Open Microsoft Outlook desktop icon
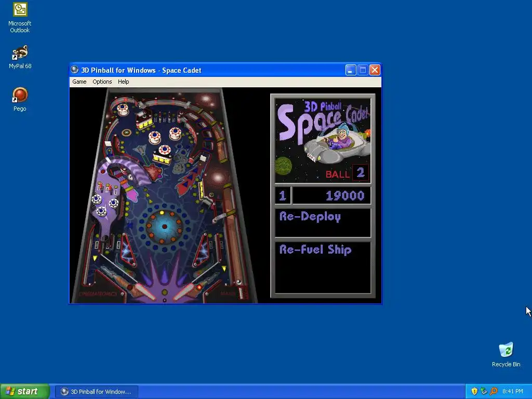Screen dimensions: 532x399 coord(20,18)
